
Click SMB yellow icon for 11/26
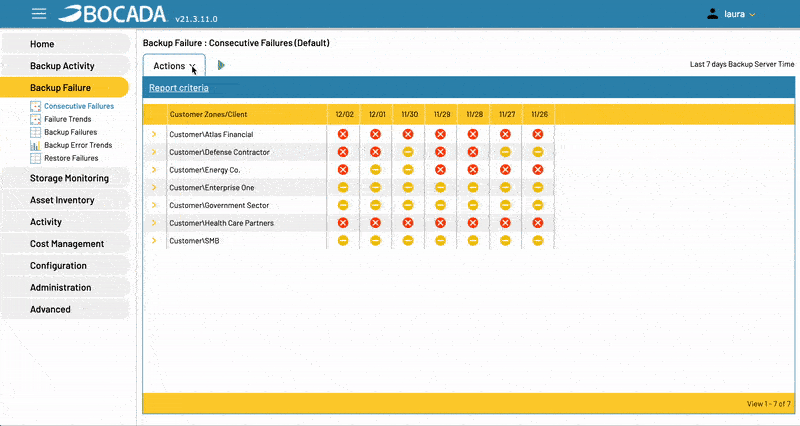click(538, 241)
